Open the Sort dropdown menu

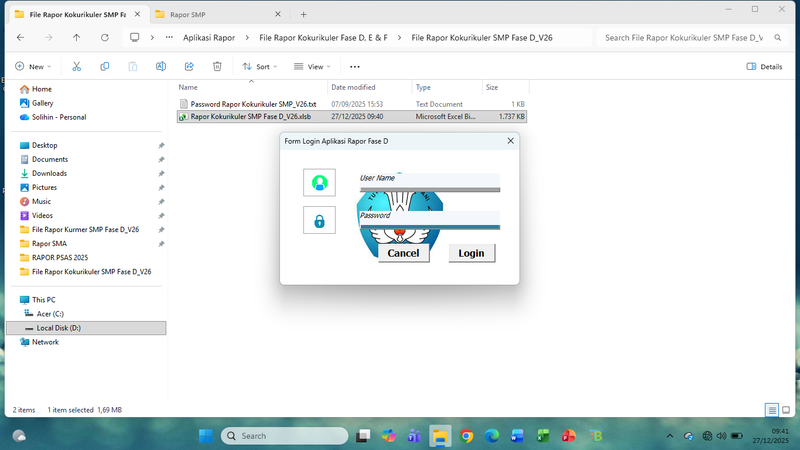(x=260, y=66)
